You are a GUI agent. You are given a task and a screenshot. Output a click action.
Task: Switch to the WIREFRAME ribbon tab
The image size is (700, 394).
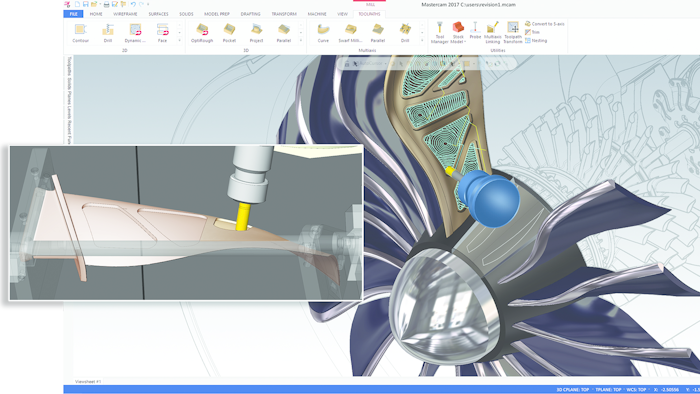(x=125, y=14)
